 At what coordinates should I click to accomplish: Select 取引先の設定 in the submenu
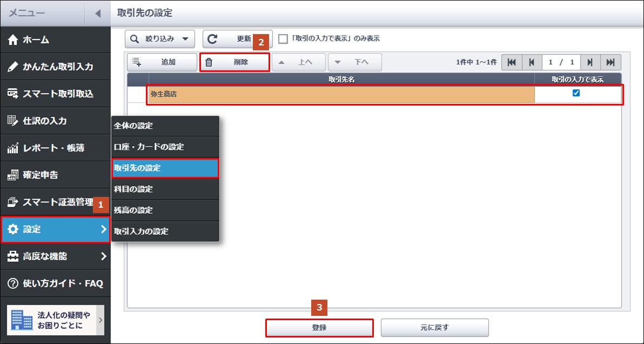(x=165, y=168)
